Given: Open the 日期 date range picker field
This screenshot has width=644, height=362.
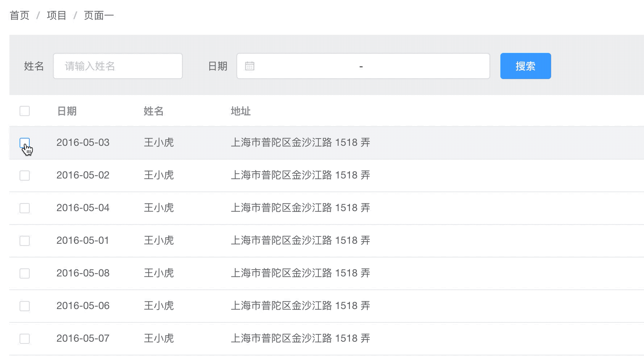Looking at the screenshot, I should [x=363, y=66].
